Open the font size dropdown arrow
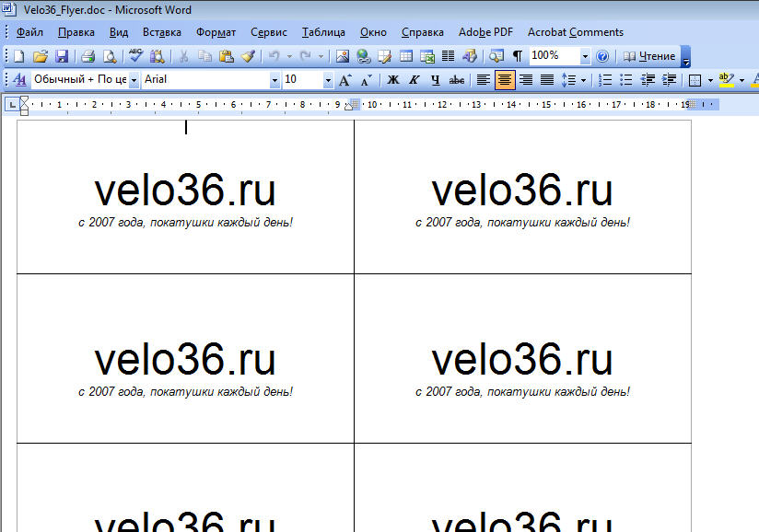This screenshot has width=759, height=532. 328,80
